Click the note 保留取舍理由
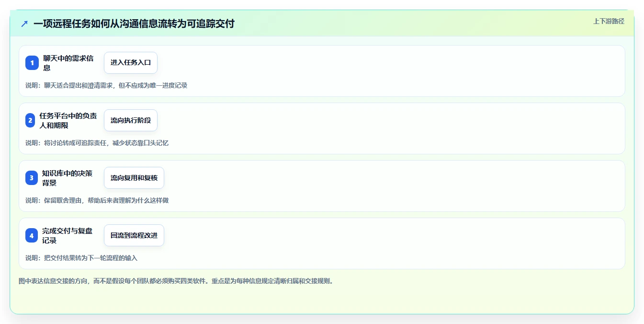644x324 pixels. tap(97, 200)
